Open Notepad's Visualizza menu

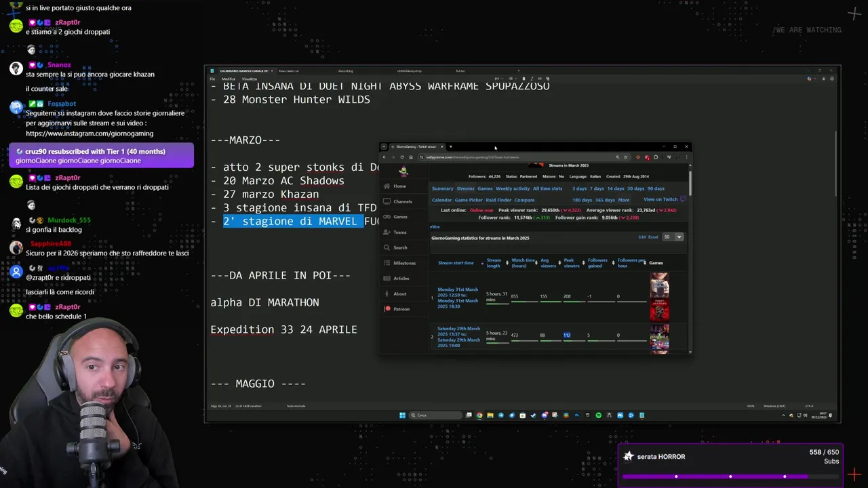(x=249, y=79)
